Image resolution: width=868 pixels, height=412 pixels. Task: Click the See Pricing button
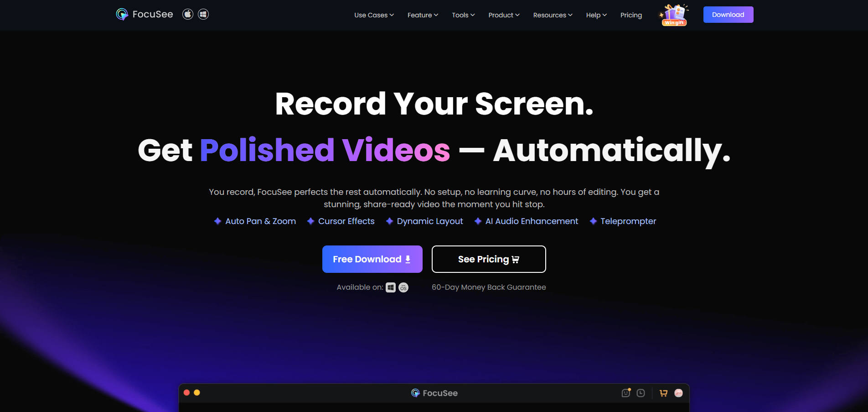pyautogui.click(x=489, y=259)
